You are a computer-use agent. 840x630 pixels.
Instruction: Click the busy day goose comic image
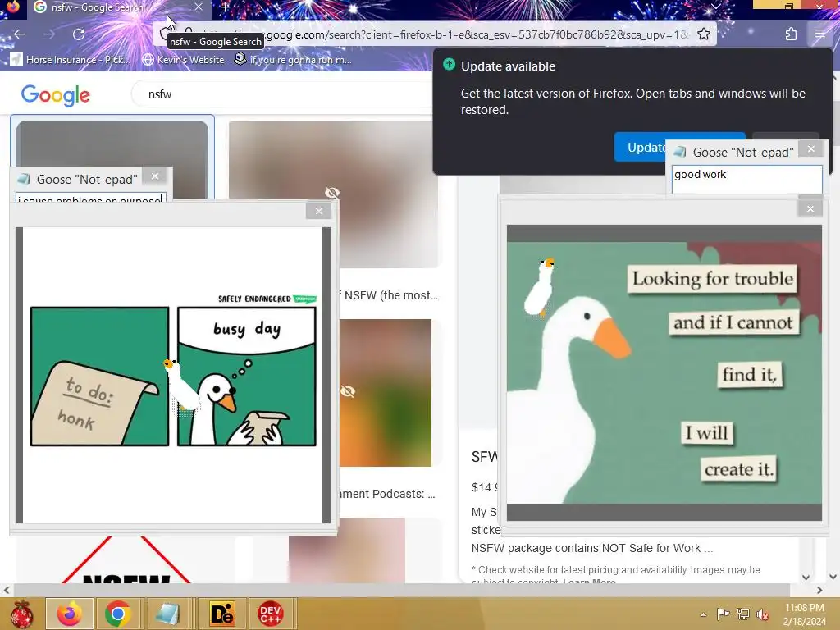tap(173, 375)
